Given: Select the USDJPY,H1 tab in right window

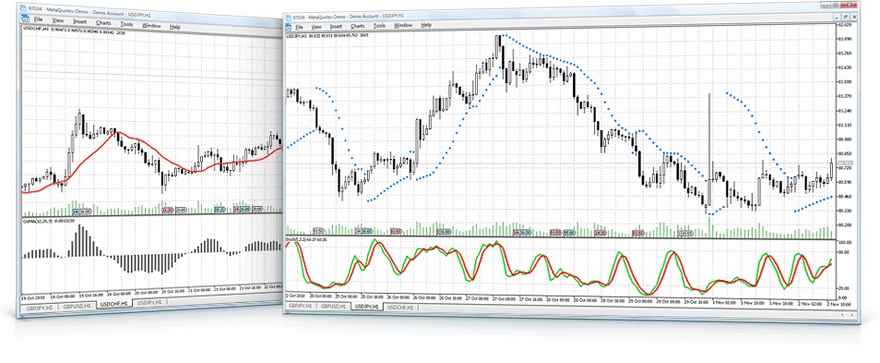Looking at the screenshot, I should (x=366, y=307).
